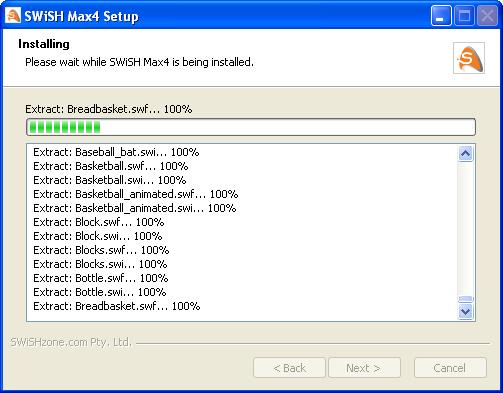Click the green installation progress bar
The width and height of the screenshot is (503, 393).
point(251,127)
